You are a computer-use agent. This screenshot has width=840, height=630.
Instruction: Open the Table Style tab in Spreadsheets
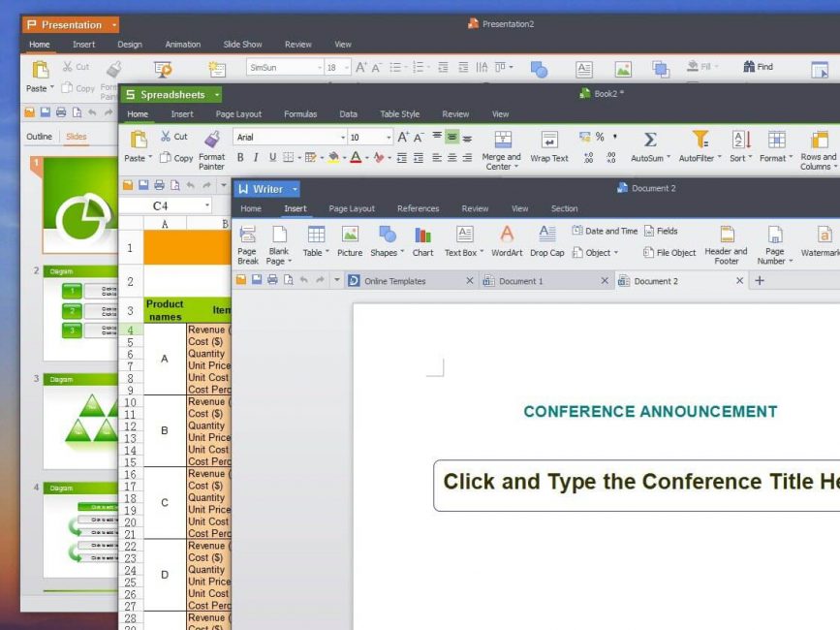(399, 114)
